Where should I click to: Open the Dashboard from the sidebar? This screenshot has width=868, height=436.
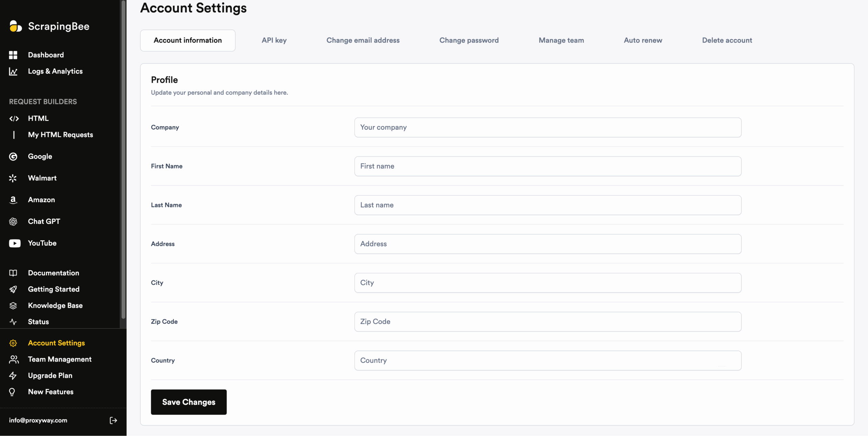46,55
